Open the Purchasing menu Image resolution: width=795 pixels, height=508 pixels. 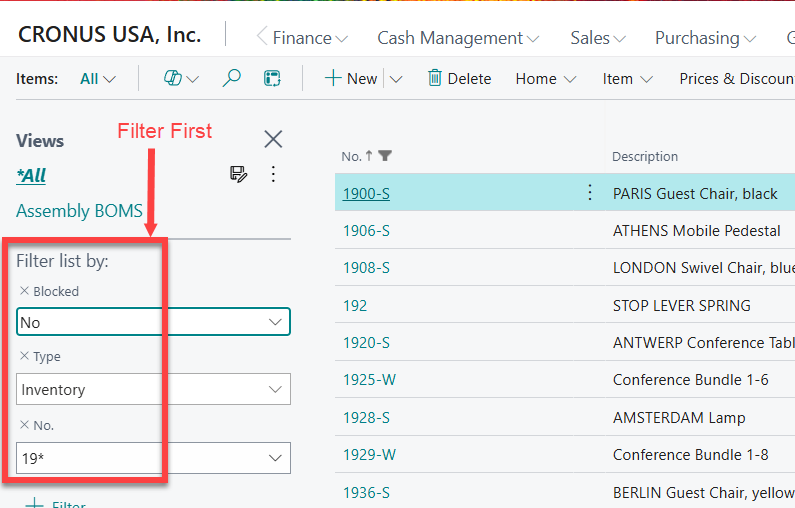[x=705, y=38]
